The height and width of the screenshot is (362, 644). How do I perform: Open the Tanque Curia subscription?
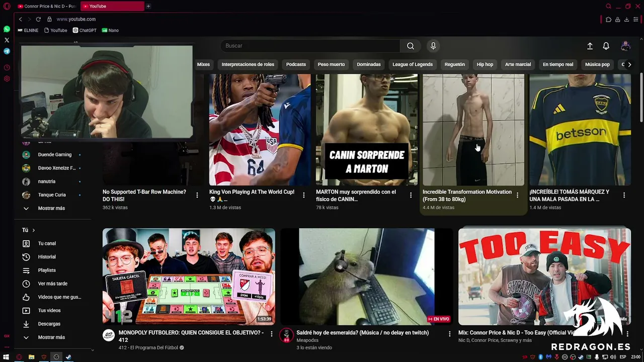(51, 195)
